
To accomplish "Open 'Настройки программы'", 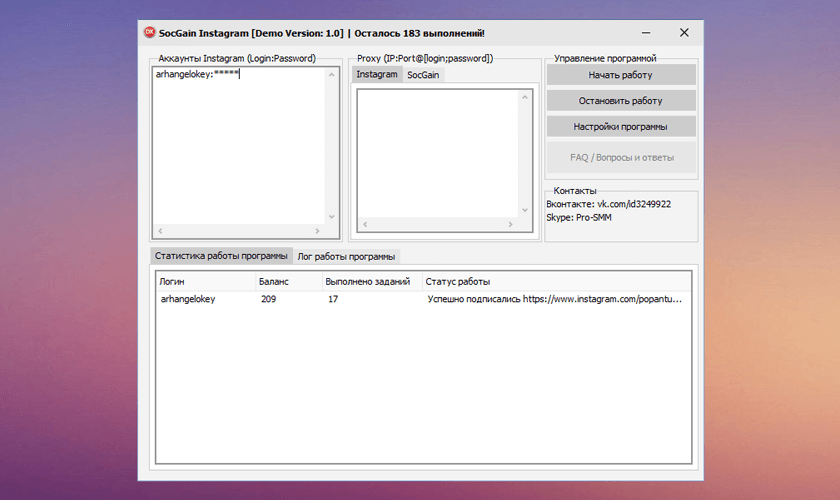I will 621,126.
